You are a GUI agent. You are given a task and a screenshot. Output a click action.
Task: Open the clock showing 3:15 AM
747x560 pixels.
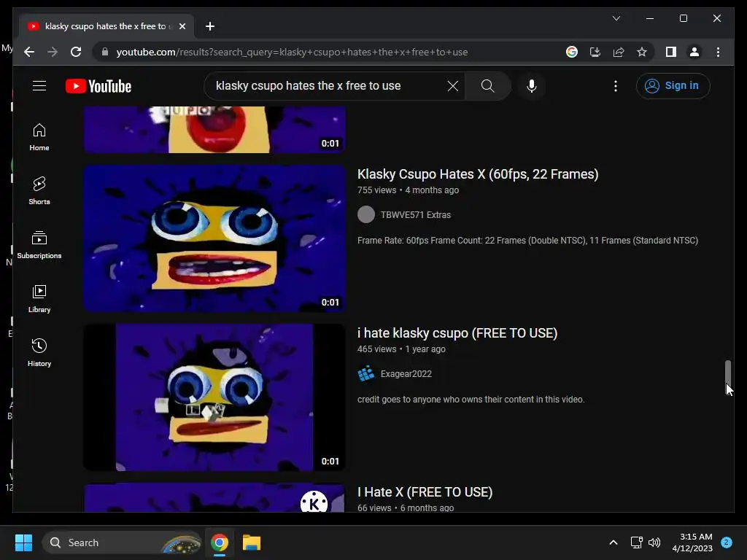point(692,542)
